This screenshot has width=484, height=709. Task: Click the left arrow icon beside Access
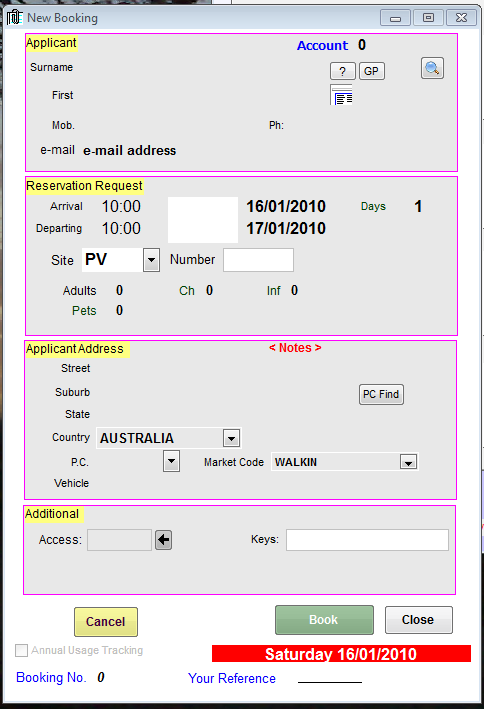point(163,540)
